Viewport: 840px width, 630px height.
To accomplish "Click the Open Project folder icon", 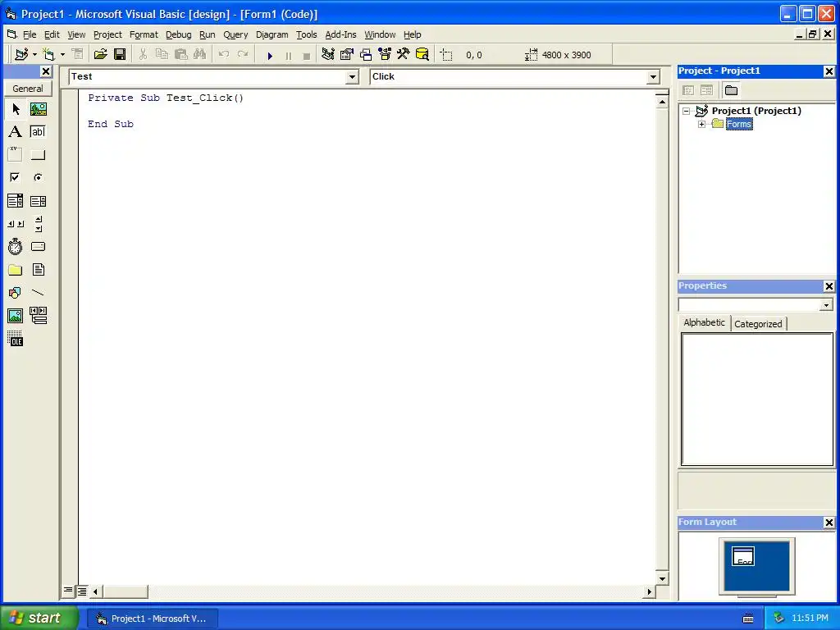I will click(x=100, y=55).
